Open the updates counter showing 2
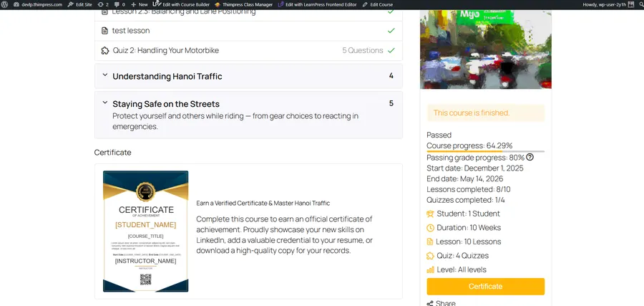The width and height of the screenshot is (644, 306). click(x=103, y=4)
